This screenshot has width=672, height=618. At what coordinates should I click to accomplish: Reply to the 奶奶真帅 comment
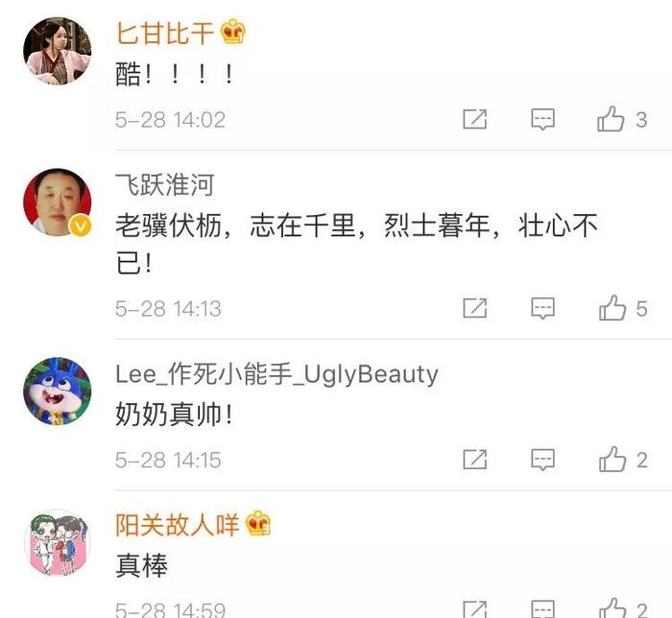543,460
